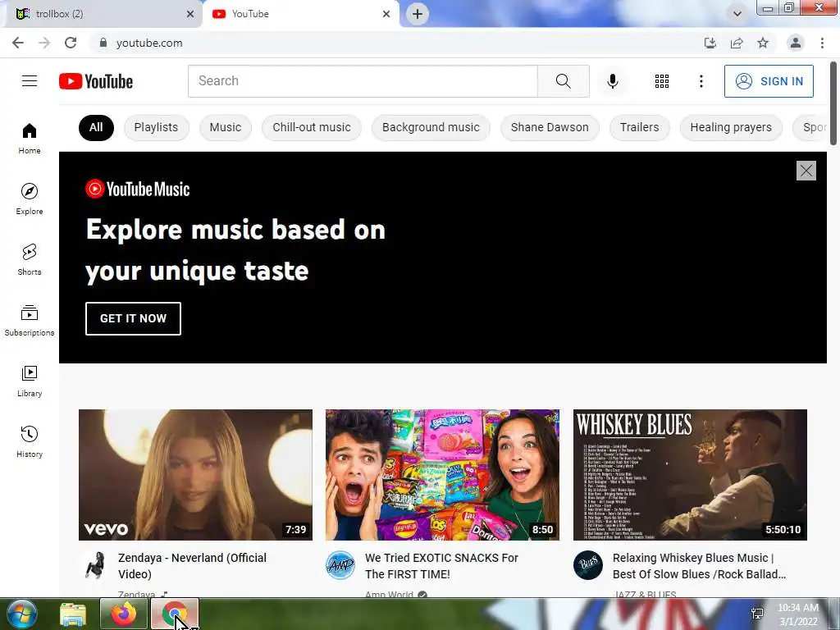Select the Chill-out music chip
The height and width of the screenshot is (630, 840).
pyautogui.click(x=311, y=127)
